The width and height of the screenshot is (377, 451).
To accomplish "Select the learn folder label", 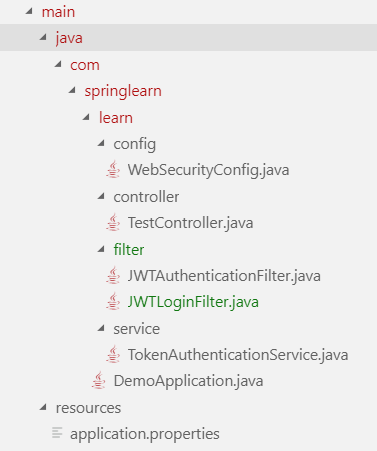I will pyautogui.click(x=116, y=118).
